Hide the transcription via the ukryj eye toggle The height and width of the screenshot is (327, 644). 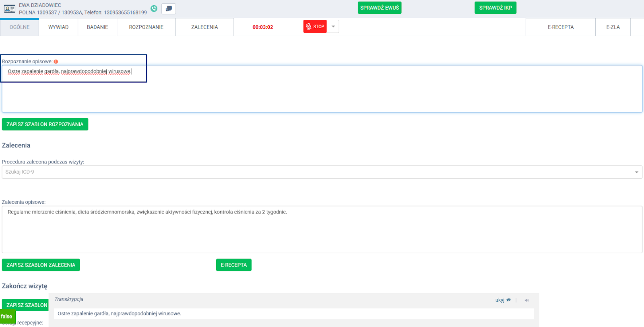click(x=503, y=300)
